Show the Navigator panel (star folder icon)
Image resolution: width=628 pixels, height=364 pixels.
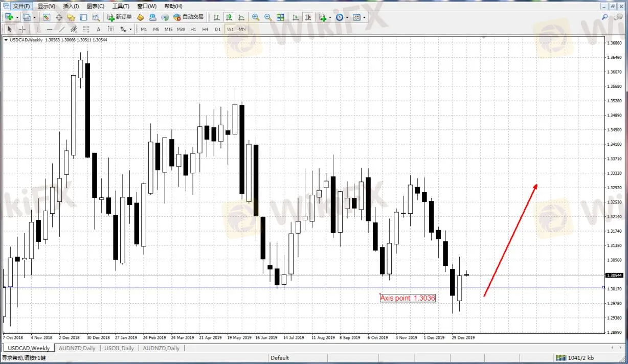tap(71, 17)
